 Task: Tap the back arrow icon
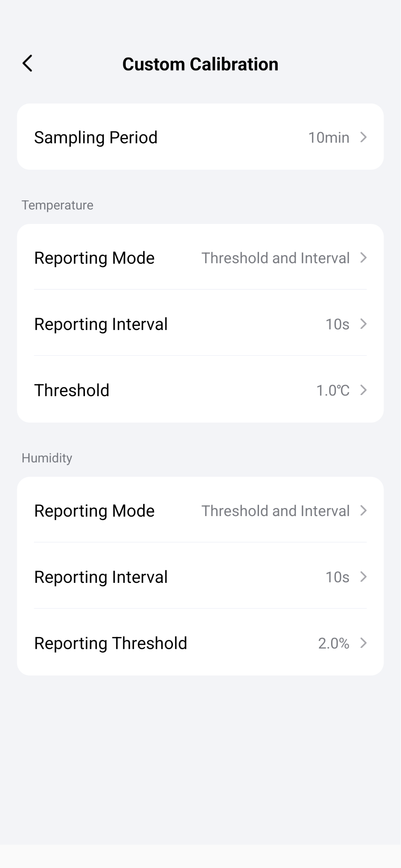[x=27, y=63]
